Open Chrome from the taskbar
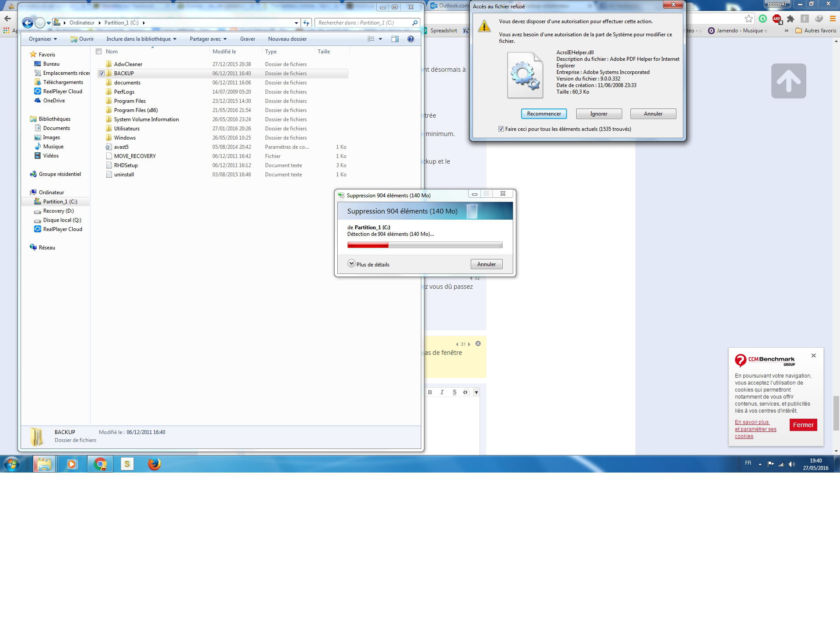840x620 pixels. tap(100, 464)
